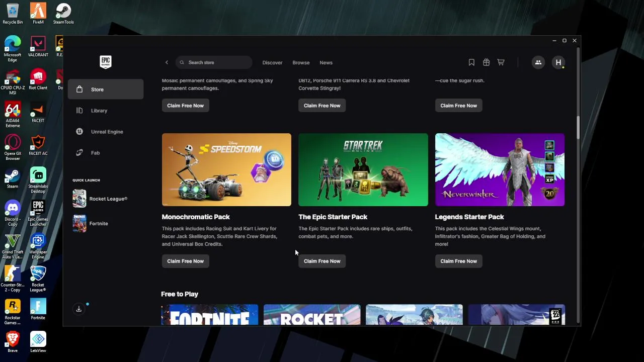
Task: Open the friends list icon
Action: tap(538, 62)
